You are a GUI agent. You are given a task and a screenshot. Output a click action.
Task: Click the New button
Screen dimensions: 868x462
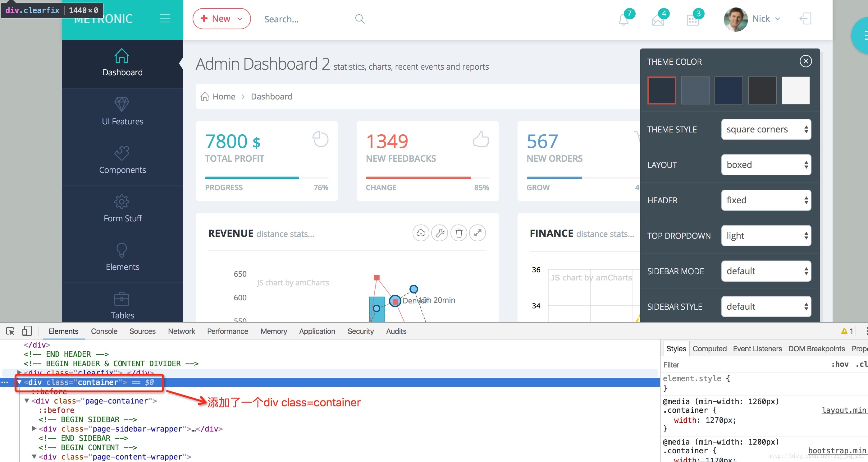point(222,19)
